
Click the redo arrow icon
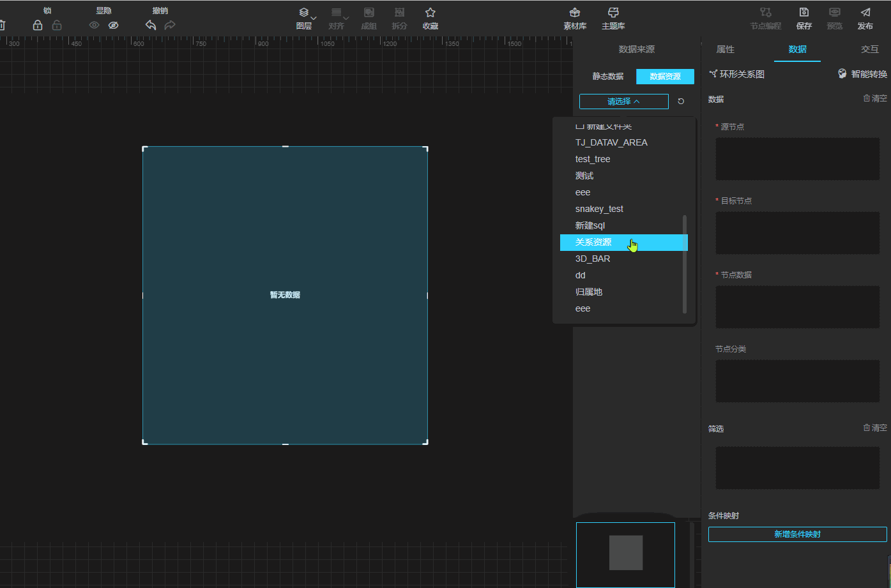pyautogui.click(x=170, y=25)
